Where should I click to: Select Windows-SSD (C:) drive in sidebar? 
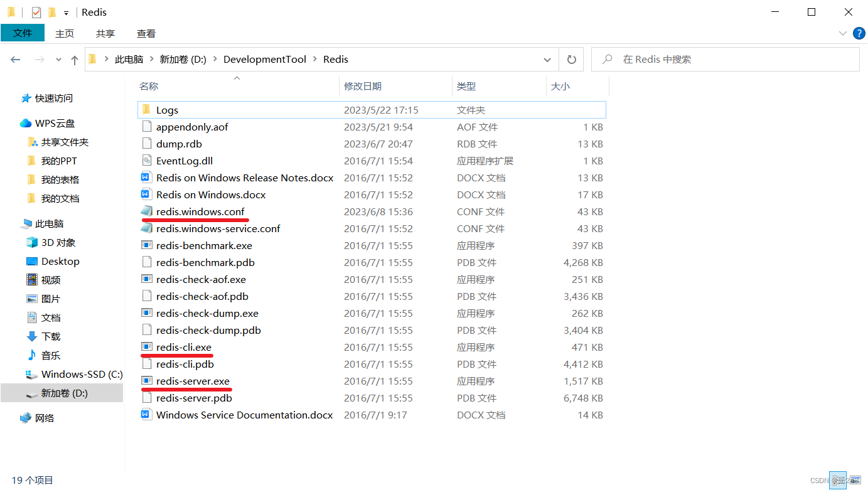pyautogui.click(x=82, y=375)
